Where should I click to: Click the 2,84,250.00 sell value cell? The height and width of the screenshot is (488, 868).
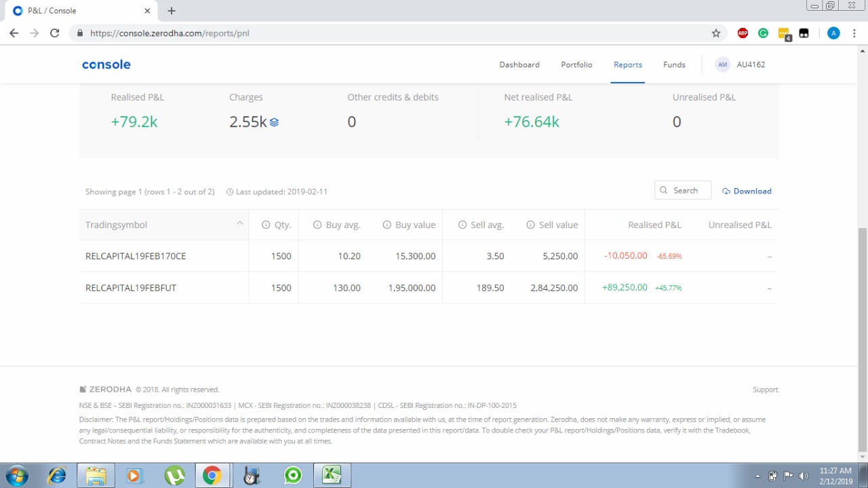[554, 288]
